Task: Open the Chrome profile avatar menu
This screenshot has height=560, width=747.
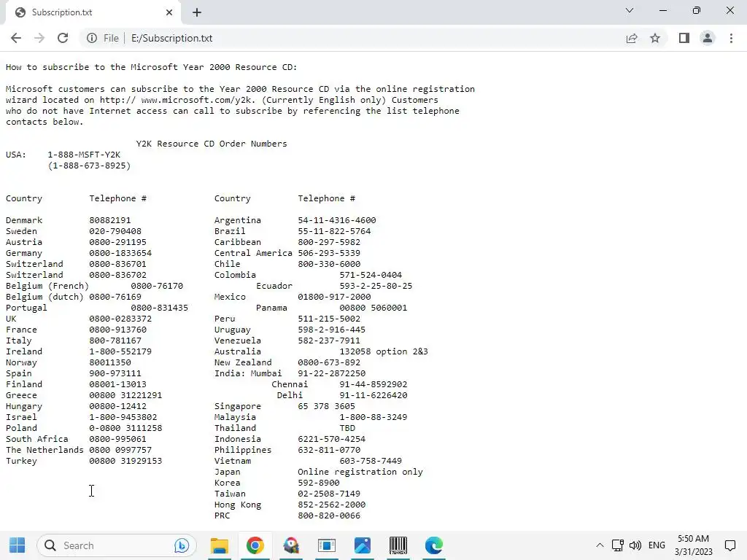Action: [708, 38]
